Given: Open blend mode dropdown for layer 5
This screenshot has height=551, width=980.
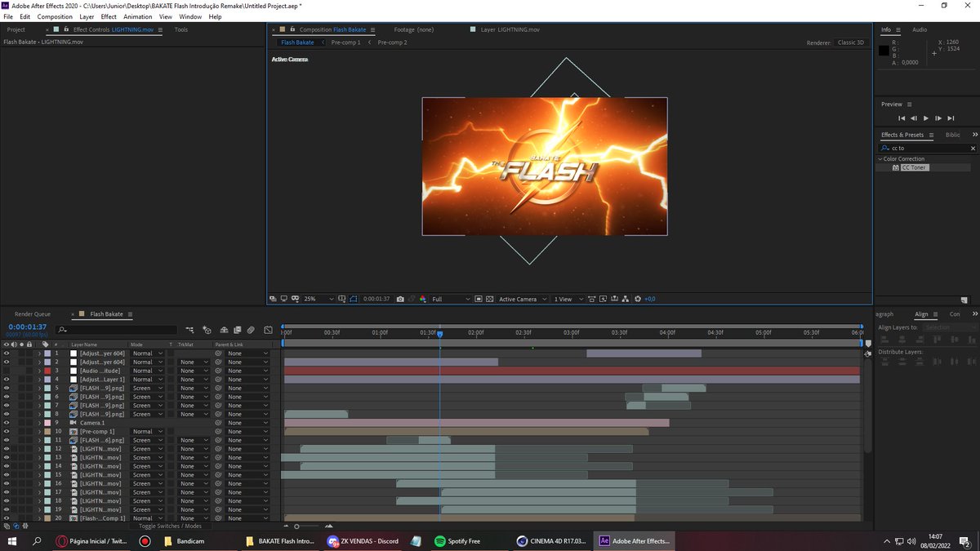Looking at the screenshot, I should click(148, 388).
